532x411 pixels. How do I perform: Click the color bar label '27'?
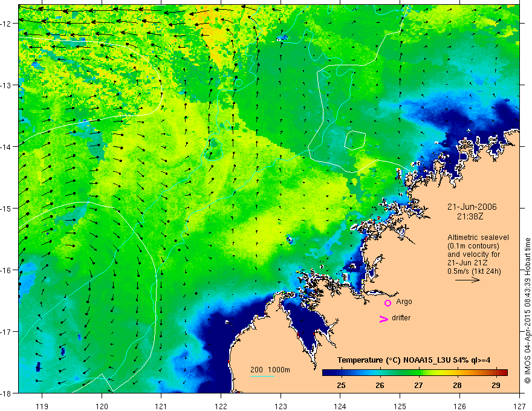point(419,385)
